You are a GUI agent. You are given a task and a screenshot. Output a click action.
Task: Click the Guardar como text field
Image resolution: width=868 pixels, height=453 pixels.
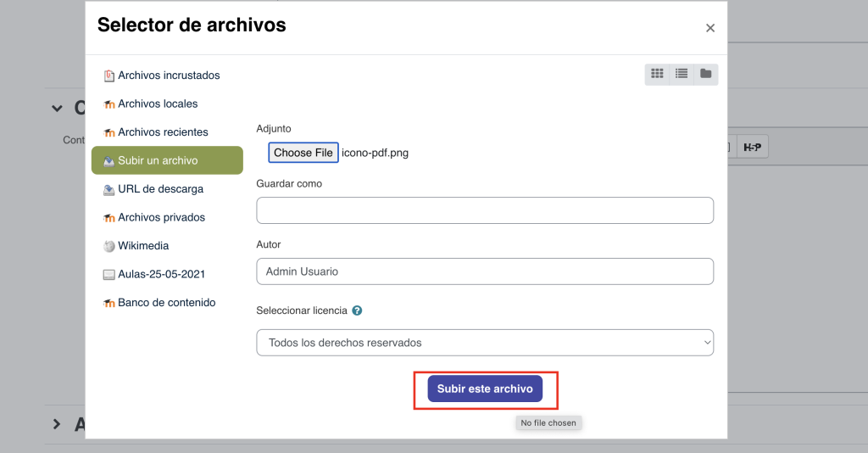[x=485, y=210]
